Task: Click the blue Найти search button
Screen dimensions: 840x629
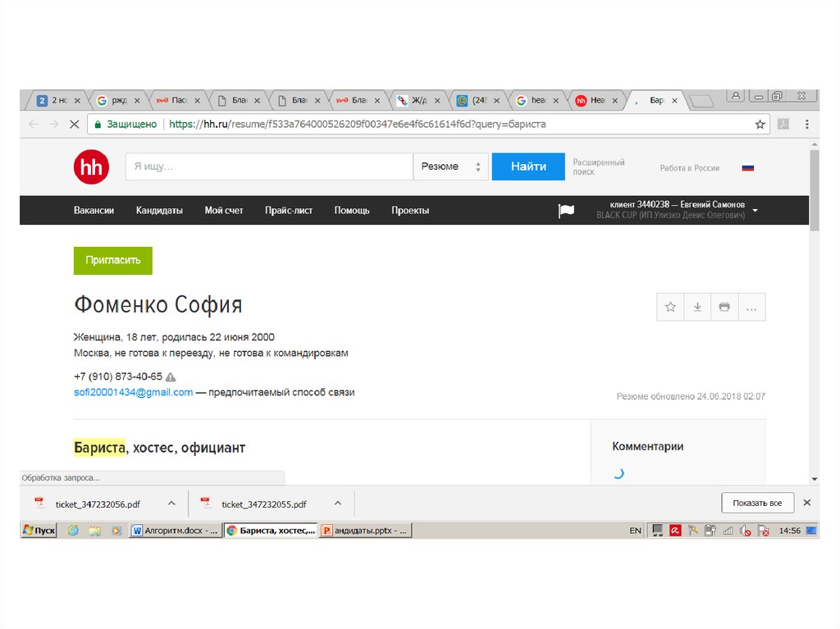Action: pyautogui.click(x=528, y=166)
